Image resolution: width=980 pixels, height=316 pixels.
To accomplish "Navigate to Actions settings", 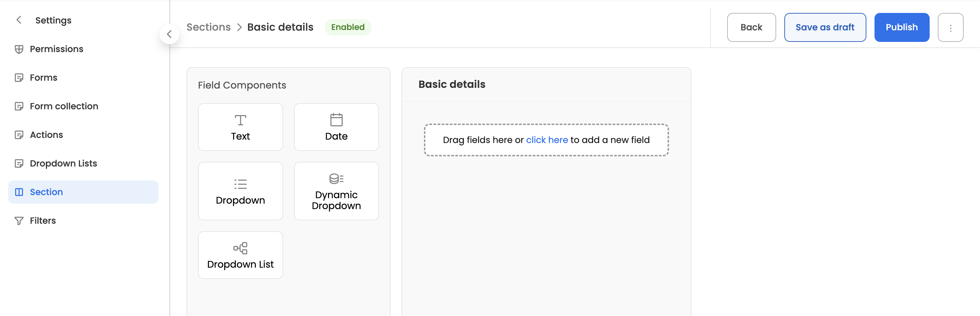I will 46,135.
